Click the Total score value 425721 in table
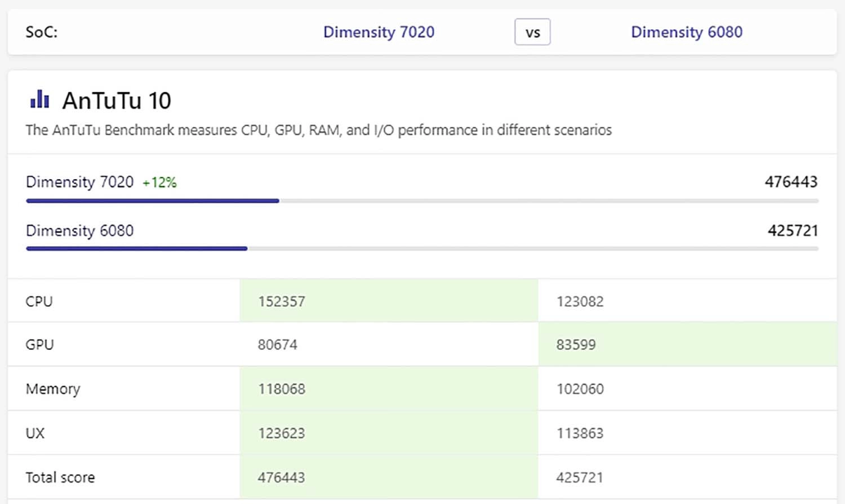 [x=580, y=478]
